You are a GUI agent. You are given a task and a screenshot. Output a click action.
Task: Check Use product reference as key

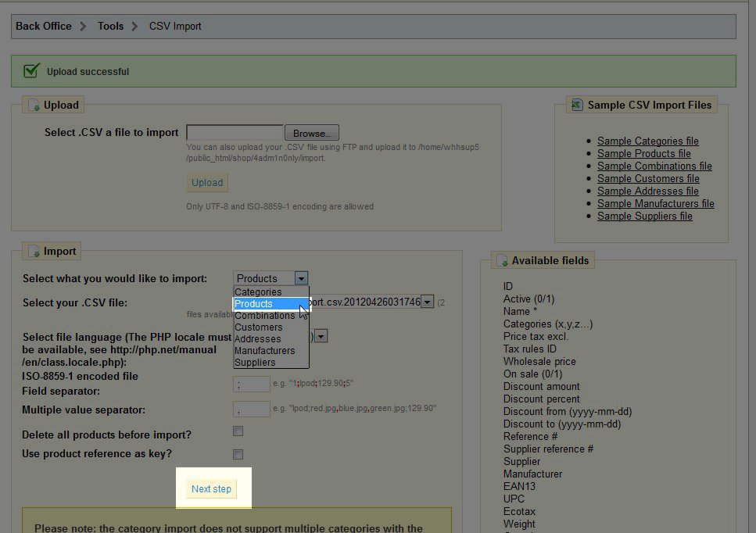pos(238,454)
